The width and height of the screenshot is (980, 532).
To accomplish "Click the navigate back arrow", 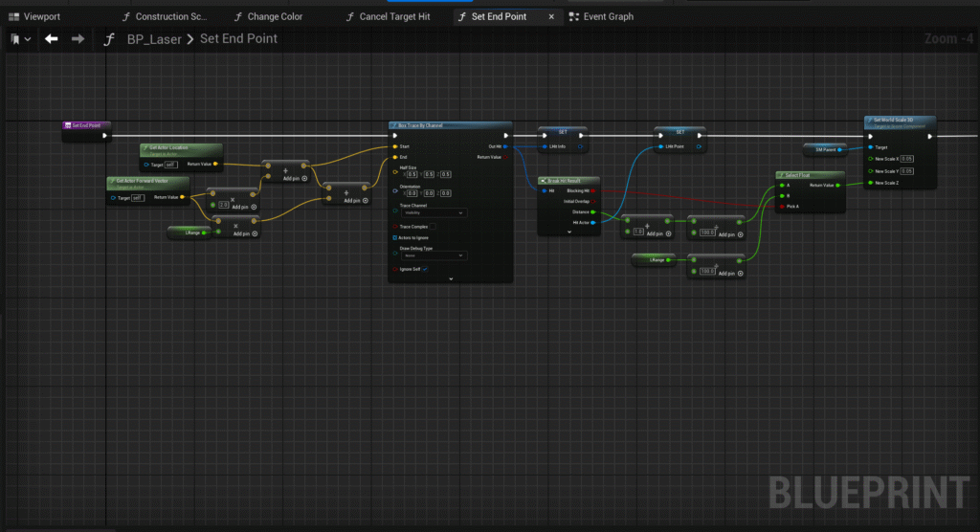I will pos(52,39).
